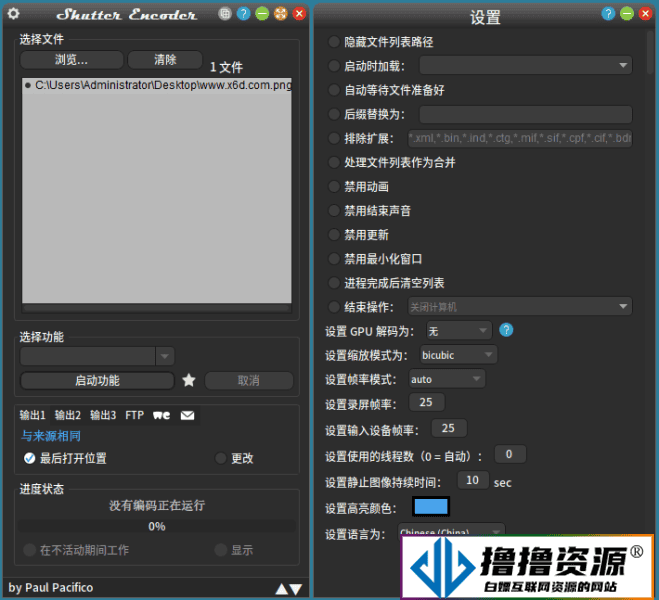Click 浏览... browse button
This screenshot has height=600, width=659.
click(71, 60)
